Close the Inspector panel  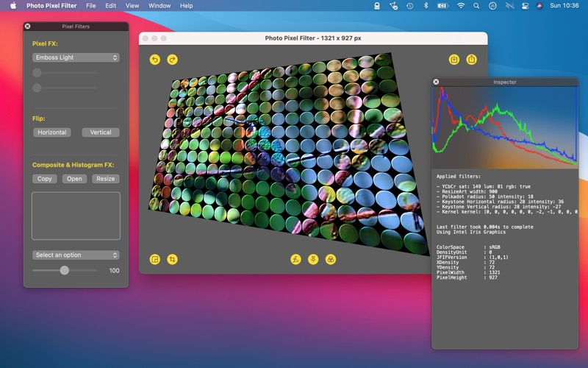point(436,82)
